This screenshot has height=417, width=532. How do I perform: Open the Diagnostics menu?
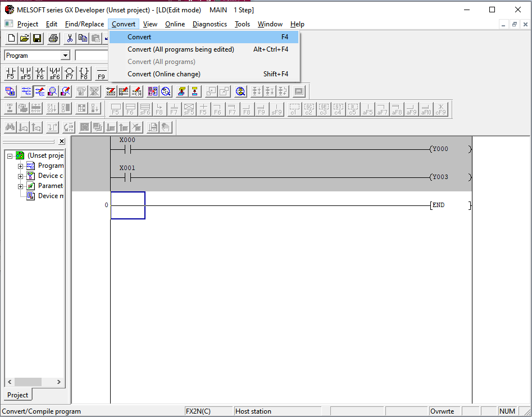pos(210,24)
